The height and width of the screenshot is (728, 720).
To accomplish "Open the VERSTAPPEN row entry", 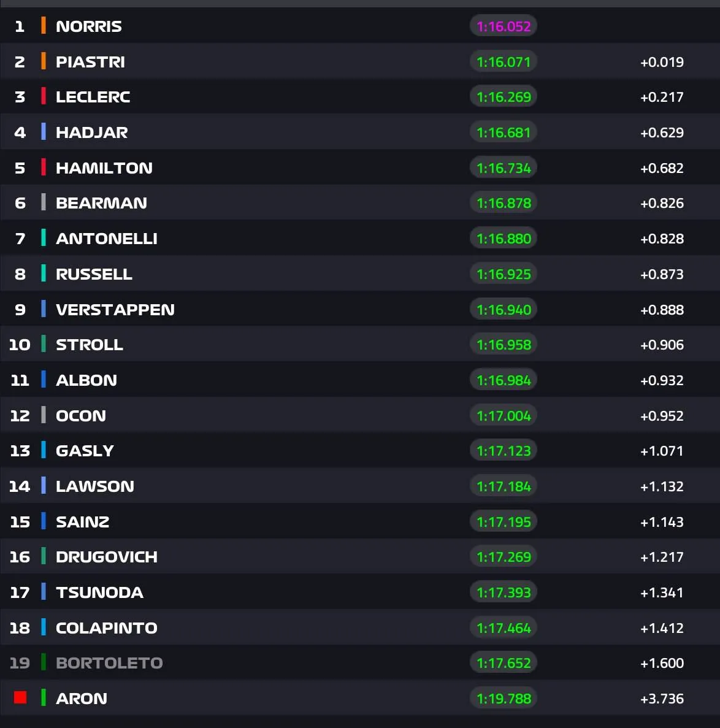I will 360,309.
